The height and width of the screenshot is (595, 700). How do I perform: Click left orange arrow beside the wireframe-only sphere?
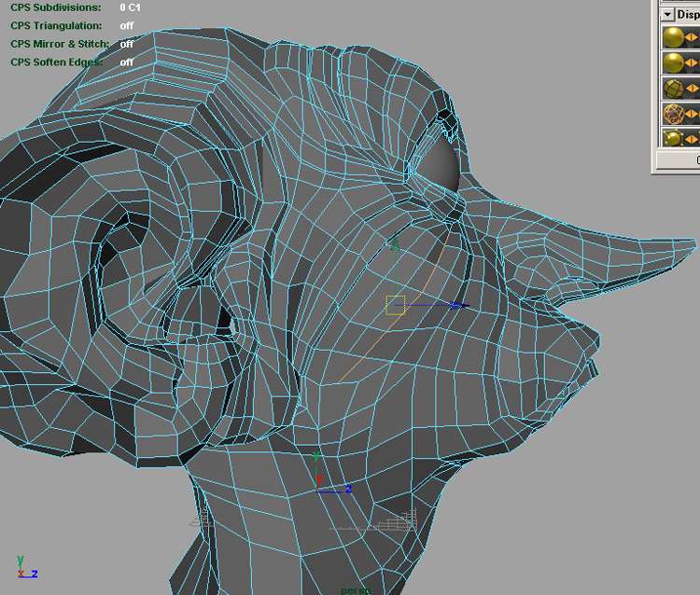[690, 113]
